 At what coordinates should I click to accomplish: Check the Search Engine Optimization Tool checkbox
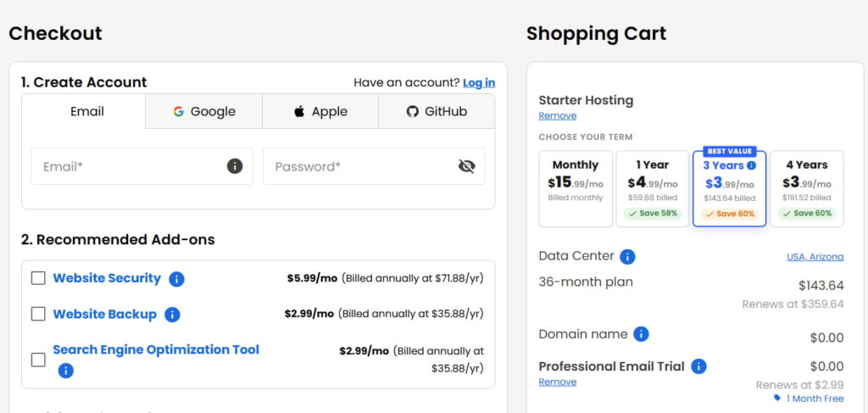pyautogui.click(x=38, y=360)
